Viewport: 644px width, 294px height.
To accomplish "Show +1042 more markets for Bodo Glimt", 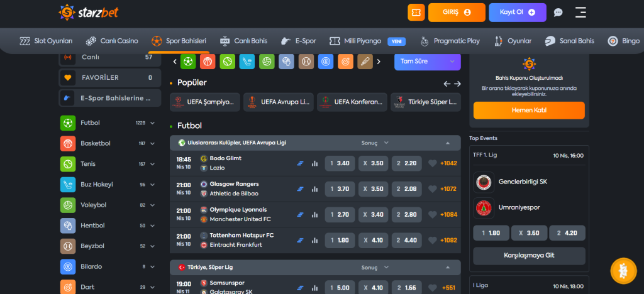I will click(x=448, y=163).
